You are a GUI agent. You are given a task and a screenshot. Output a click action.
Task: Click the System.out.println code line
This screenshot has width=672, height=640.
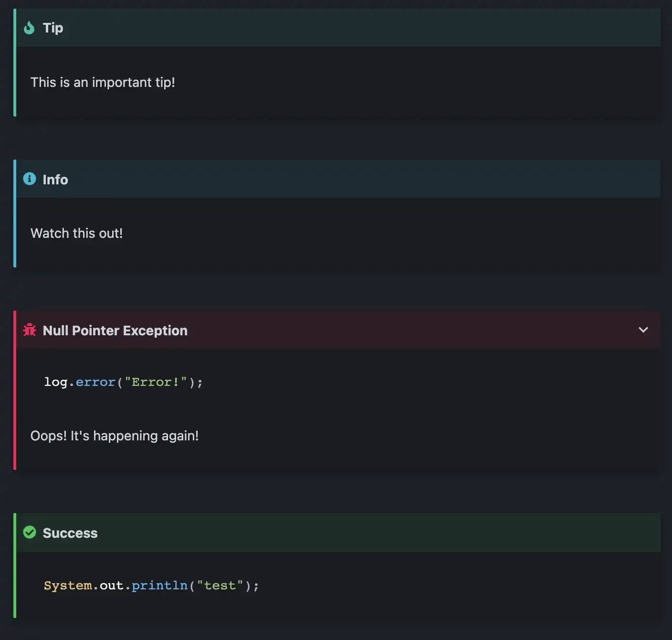click(151, 585)
